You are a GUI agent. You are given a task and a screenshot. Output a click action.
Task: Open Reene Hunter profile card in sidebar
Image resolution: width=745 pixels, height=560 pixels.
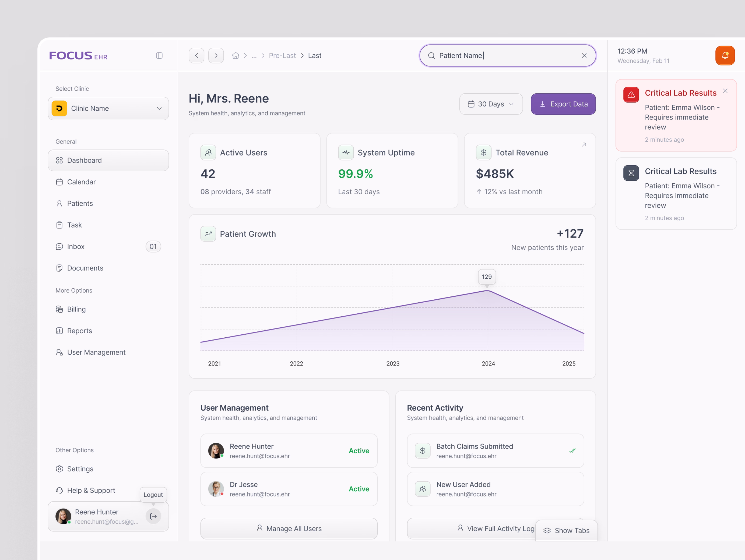click(108, 516)
